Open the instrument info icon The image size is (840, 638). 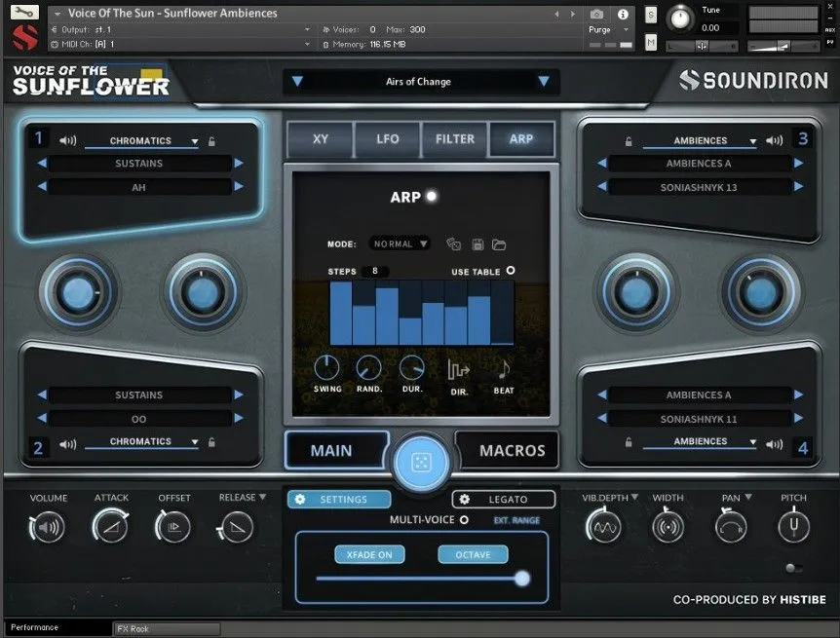pyautogui.click(x=623, y=14)
